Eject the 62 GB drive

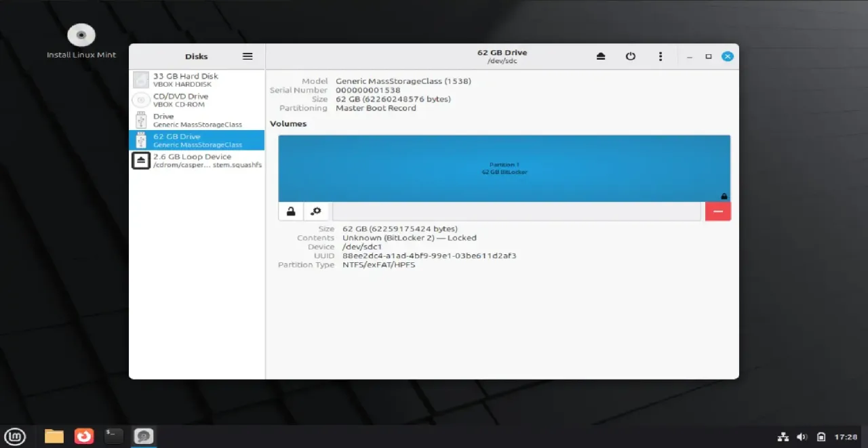601,56
